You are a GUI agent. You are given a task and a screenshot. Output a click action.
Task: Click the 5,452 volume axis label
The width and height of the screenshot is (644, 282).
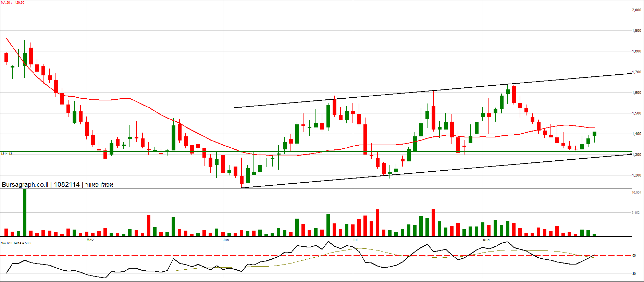635,213
